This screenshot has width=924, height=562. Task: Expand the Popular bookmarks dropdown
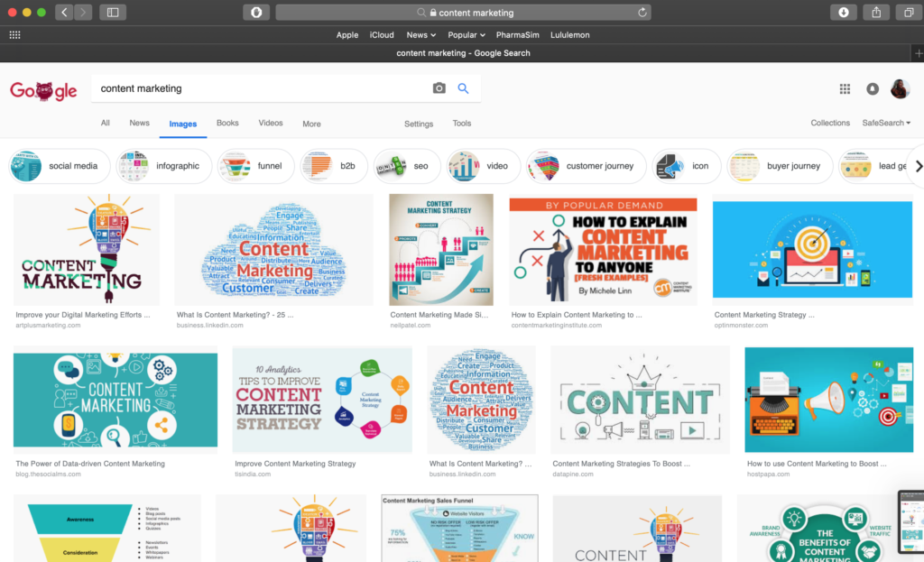(467, 35)
